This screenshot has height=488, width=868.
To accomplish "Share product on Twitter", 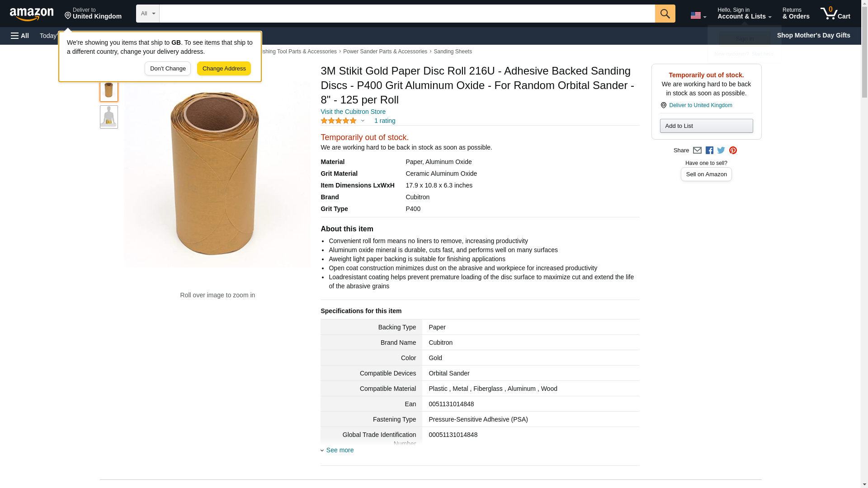I will coord(721,150).
